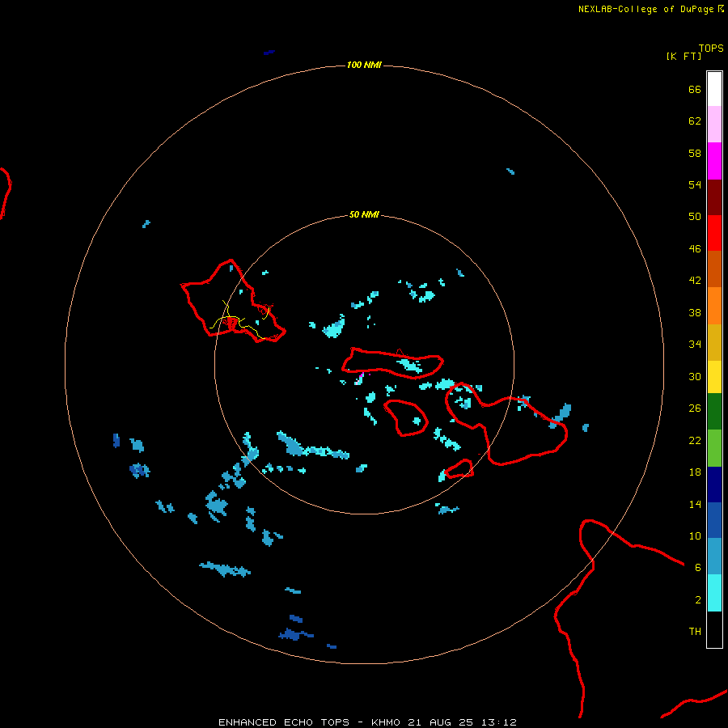
Task: Select the light pink legend swatch
Action: (714, 124)
